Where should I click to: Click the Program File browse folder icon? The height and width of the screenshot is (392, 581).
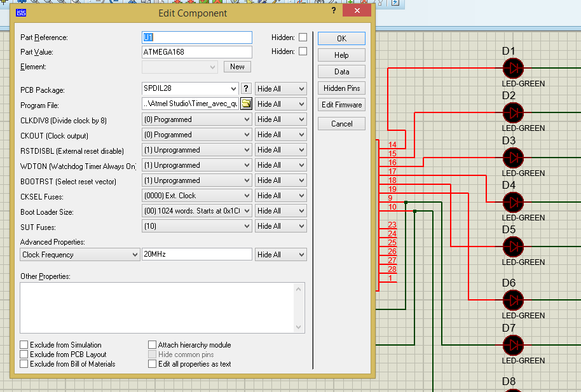(246, 104)
